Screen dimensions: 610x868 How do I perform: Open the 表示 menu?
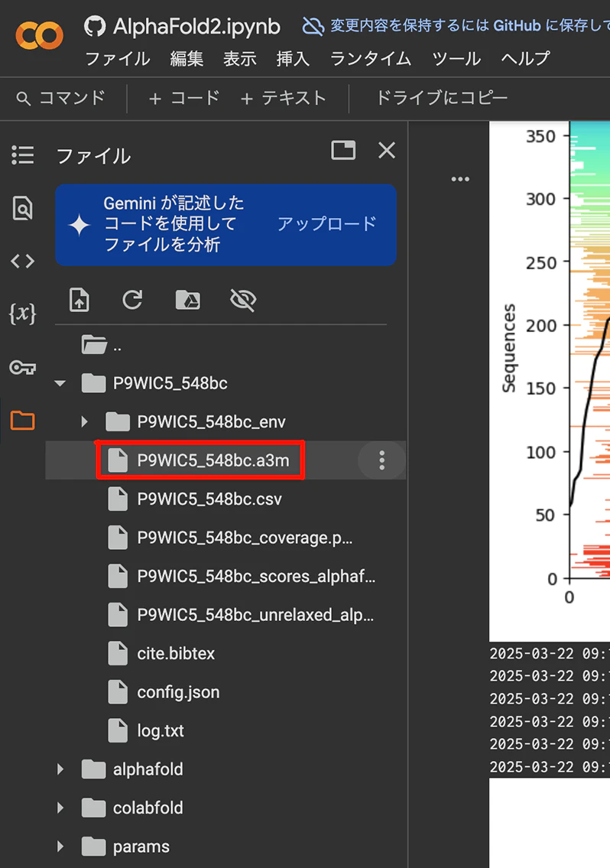[x=240, y=59]
